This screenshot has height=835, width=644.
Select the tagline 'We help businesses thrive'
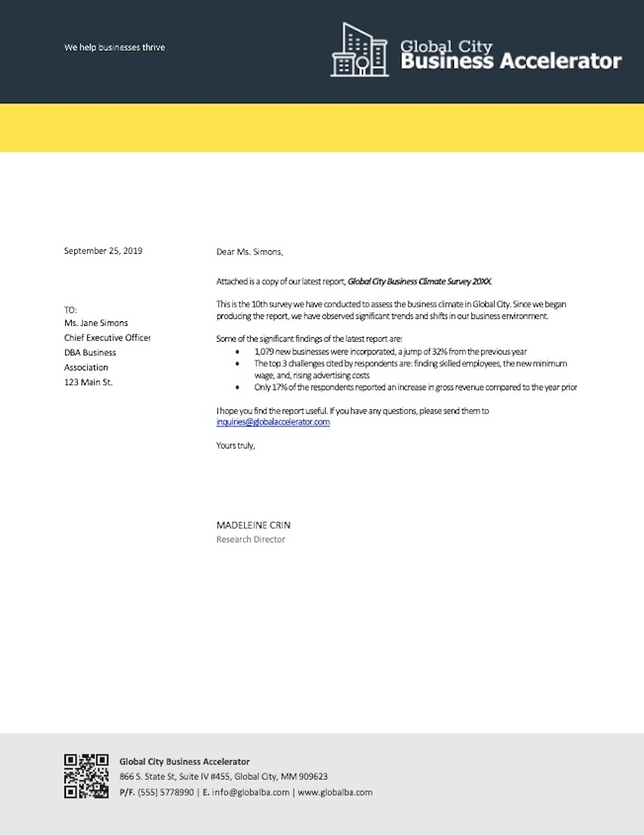point(114,47)
